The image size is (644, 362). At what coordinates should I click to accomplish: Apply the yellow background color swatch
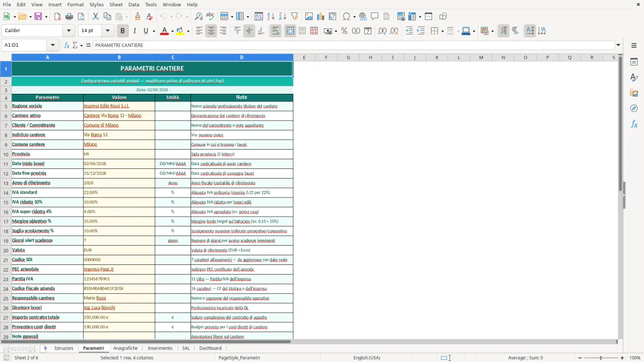(x=180, y=31)
